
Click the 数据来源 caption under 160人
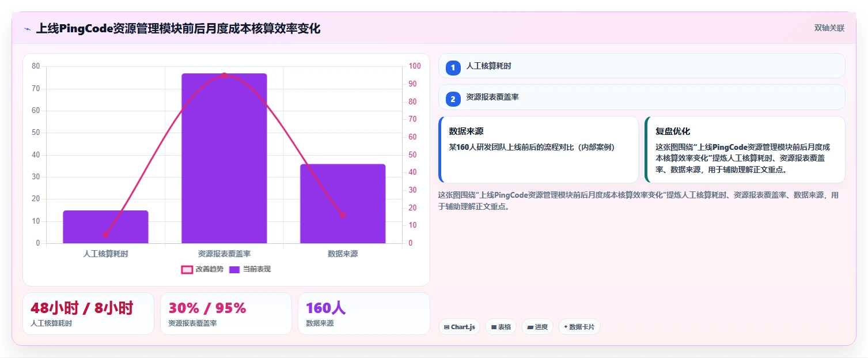tap(320, 323)
